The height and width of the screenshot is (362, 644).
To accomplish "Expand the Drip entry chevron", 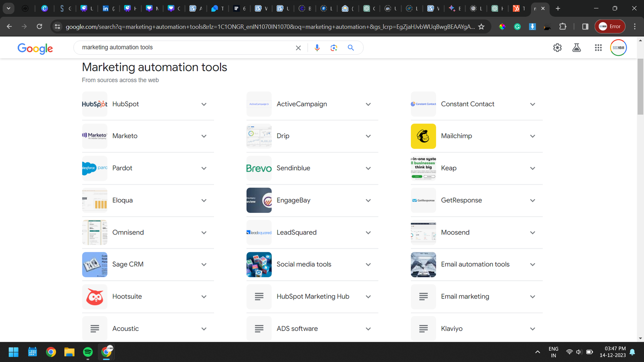I will [368, 136].
